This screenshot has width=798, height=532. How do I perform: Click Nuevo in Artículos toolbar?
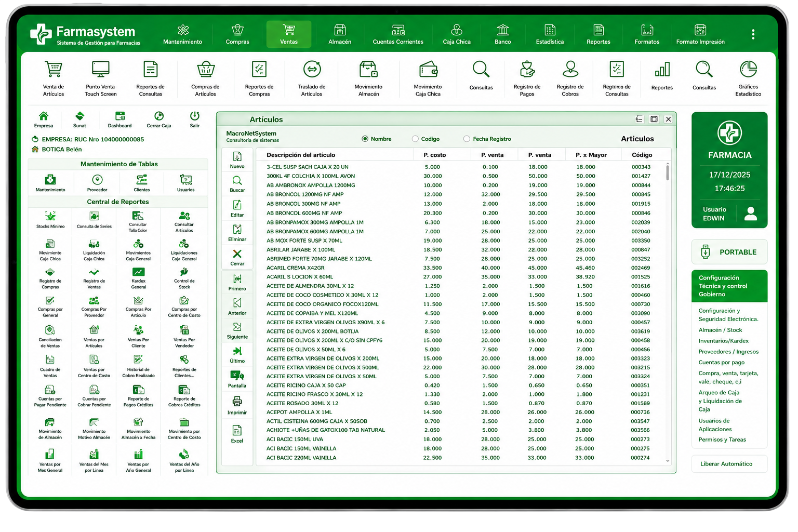point(237,160)
